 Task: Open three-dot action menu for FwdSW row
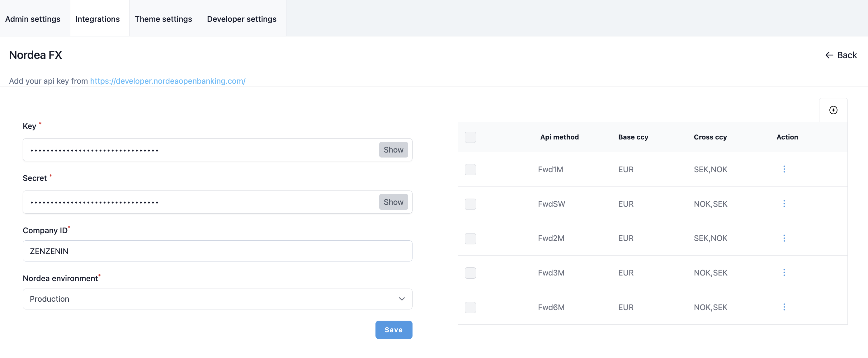pos(784,204)
